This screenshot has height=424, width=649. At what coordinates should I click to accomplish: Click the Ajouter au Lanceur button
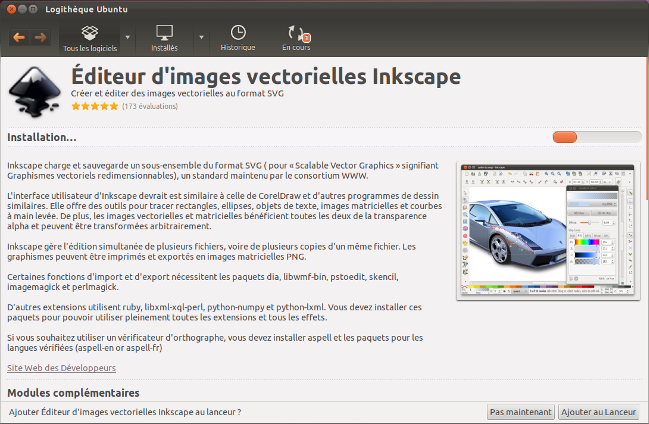(x=599, y=412)
